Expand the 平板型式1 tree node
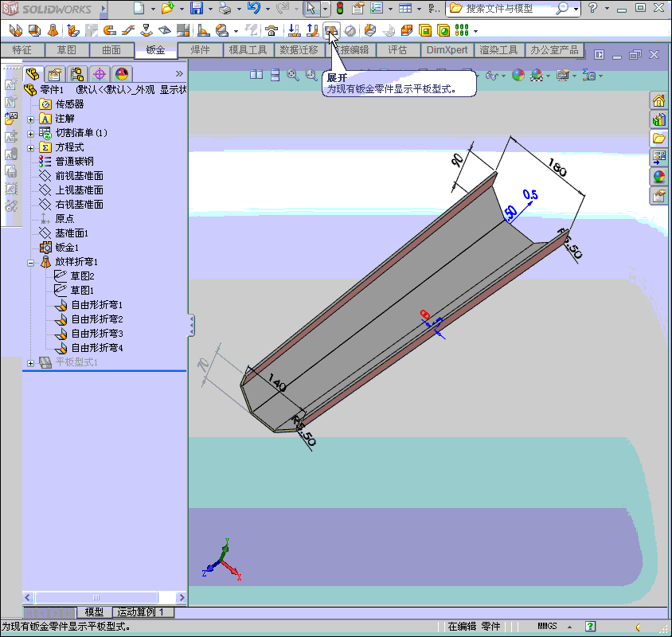672x637 pixels. tap(30, 363)
